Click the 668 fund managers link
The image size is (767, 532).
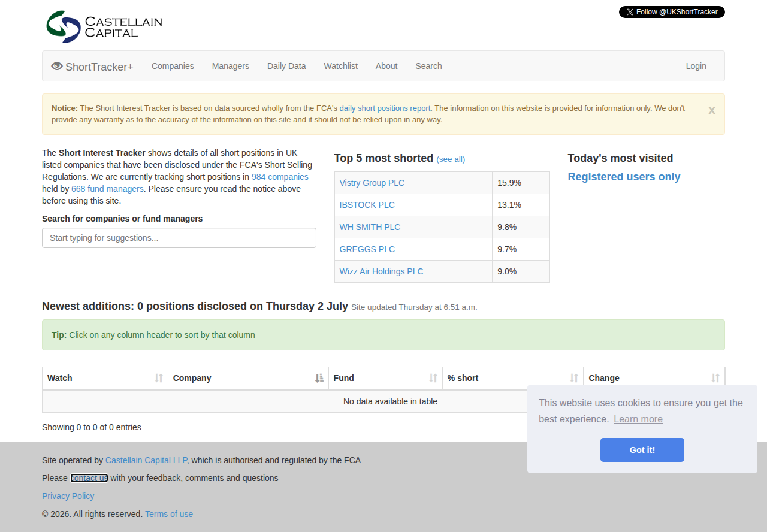coord(107,189)
